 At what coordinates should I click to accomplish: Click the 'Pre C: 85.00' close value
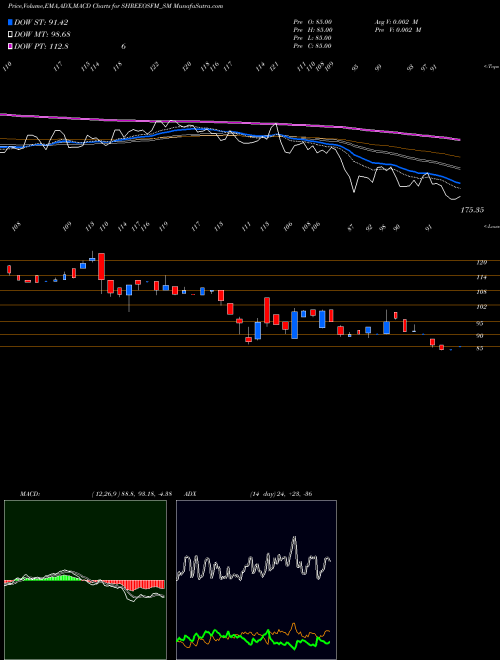pos(313,46)
